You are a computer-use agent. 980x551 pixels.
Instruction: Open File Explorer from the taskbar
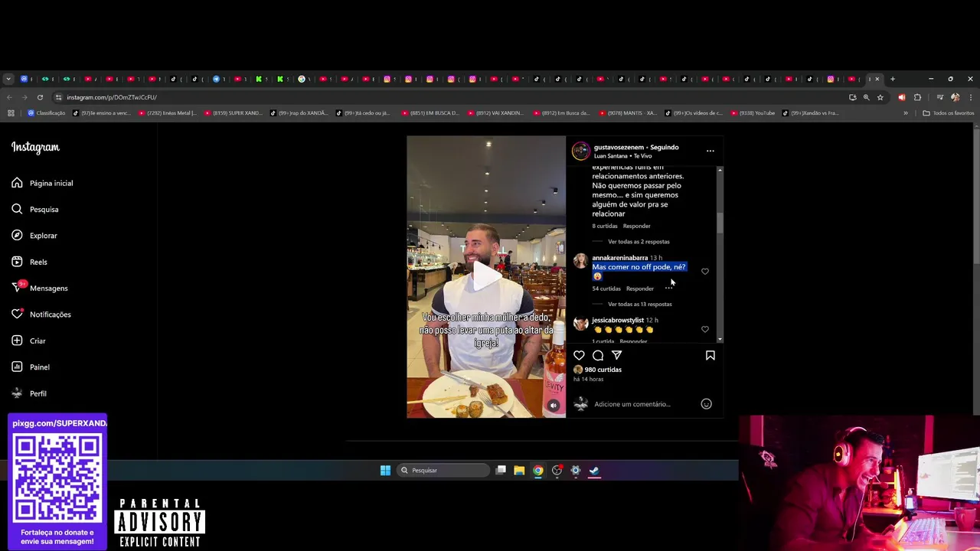click(x=519, y=471)
